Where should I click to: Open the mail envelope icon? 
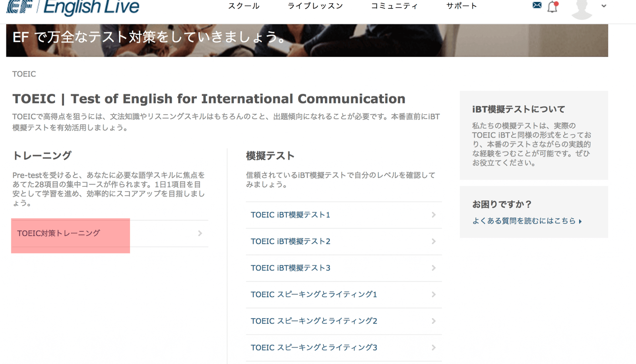(x=537, y=5)
